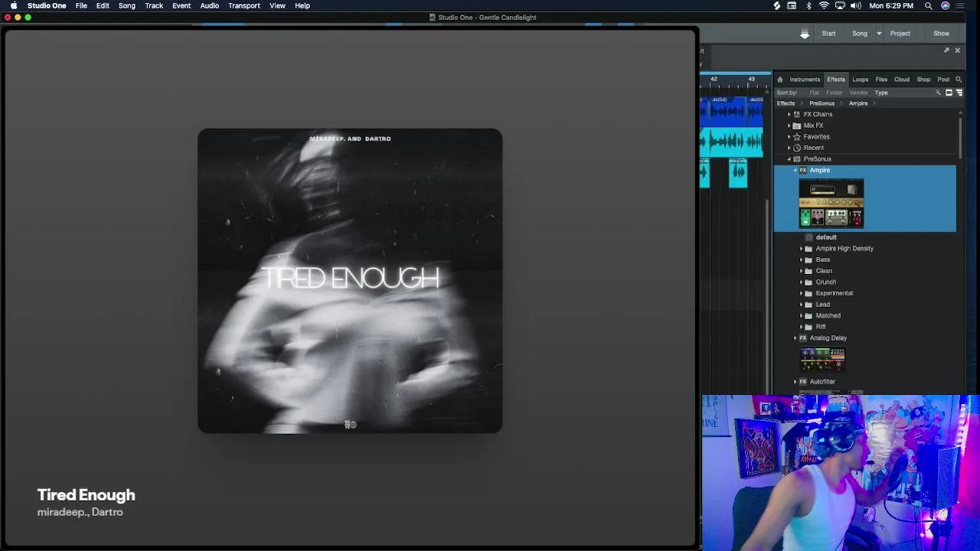Go to the Start page
This screenshot has width=980, height=551.
pos(828,34)
